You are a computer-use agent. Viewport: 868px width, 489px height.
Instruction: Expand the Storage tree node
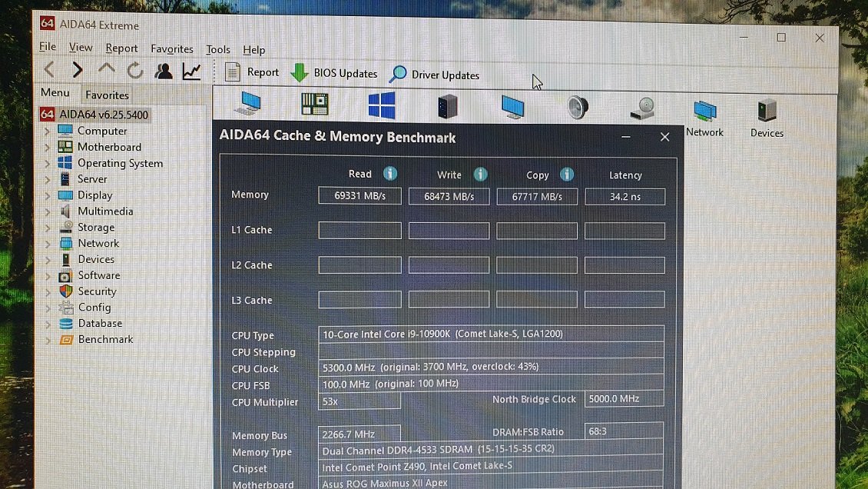pos(47,228)
